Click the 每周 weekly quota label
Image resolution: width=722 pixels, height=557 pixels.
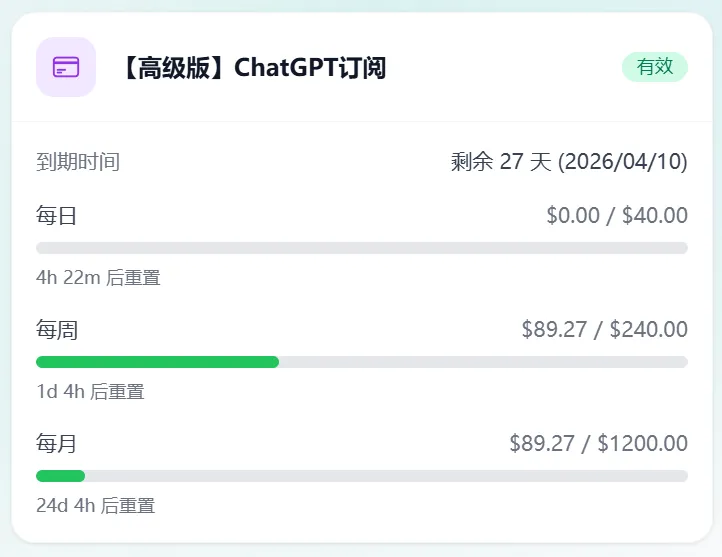pos(57,329)
